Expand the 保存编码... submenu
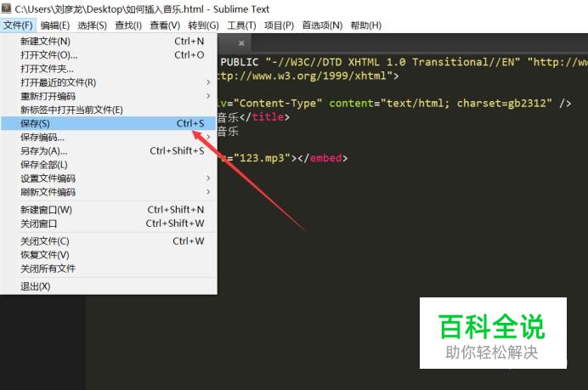The width and height of the screenshot is (588, 390). coord(109,138)
